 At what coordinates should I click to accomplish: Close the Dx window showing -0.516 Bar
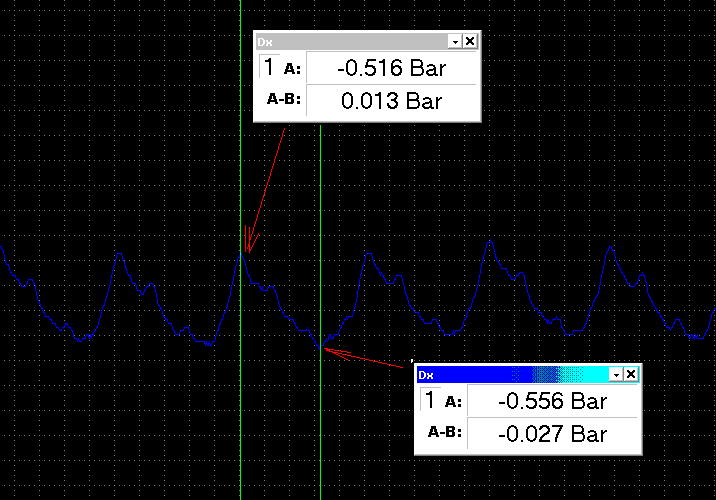(x=470, y=42)
